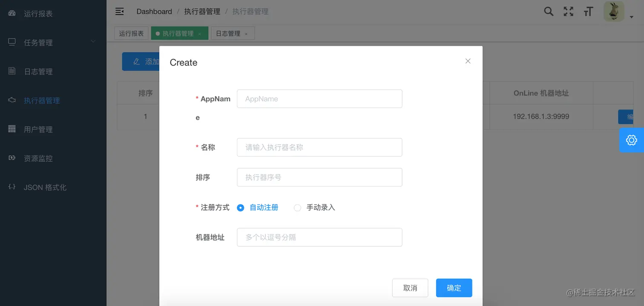
Task: Open the blue settings gear panel
Action: pyautogui.click(x=631, y=140)
